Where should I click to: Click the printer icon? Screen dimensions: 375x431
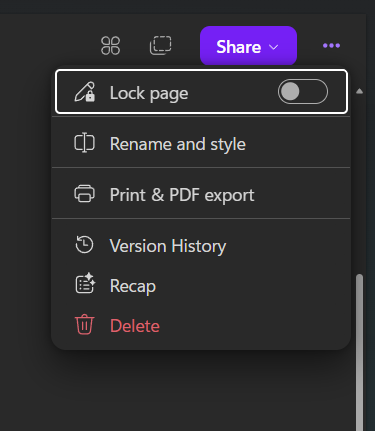(x=84, y=194)
